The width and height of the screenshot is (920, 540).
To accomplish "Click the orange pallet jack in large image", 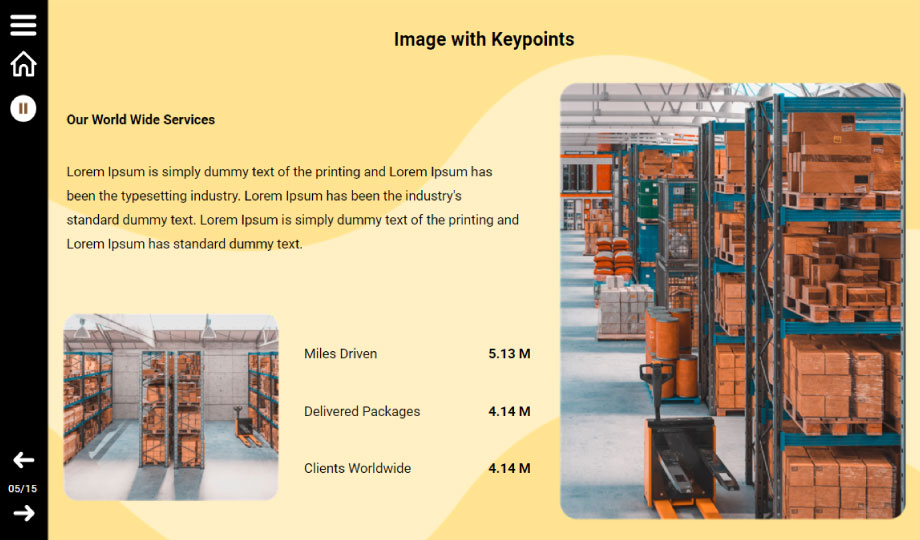I will (680, 450).
